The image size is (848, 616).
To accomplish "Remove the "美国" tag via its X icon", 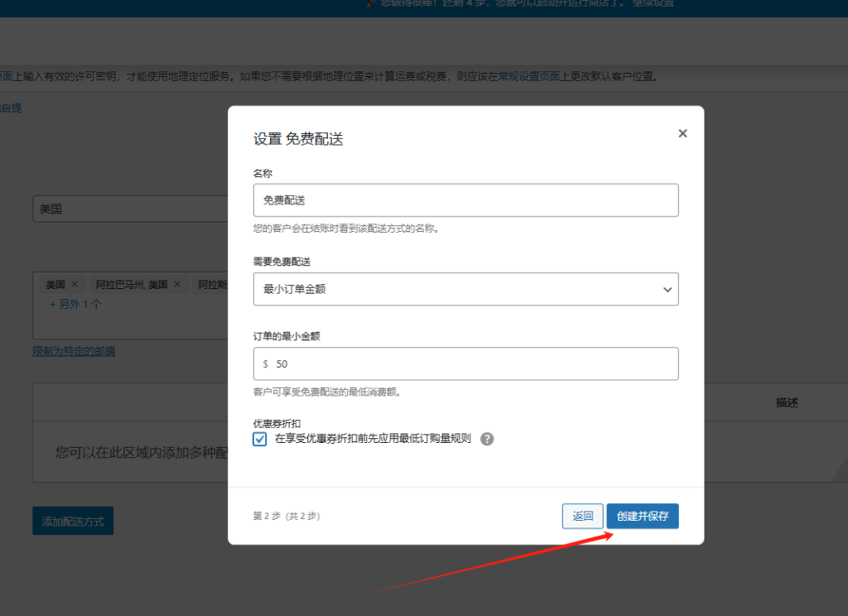I will click(75, 284).
